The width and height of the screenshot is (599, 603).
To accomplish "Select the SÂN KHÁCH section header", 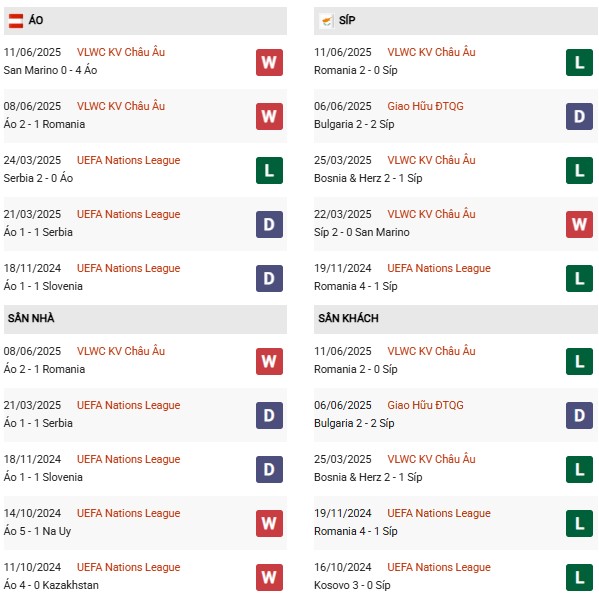I will click(456, 319).
